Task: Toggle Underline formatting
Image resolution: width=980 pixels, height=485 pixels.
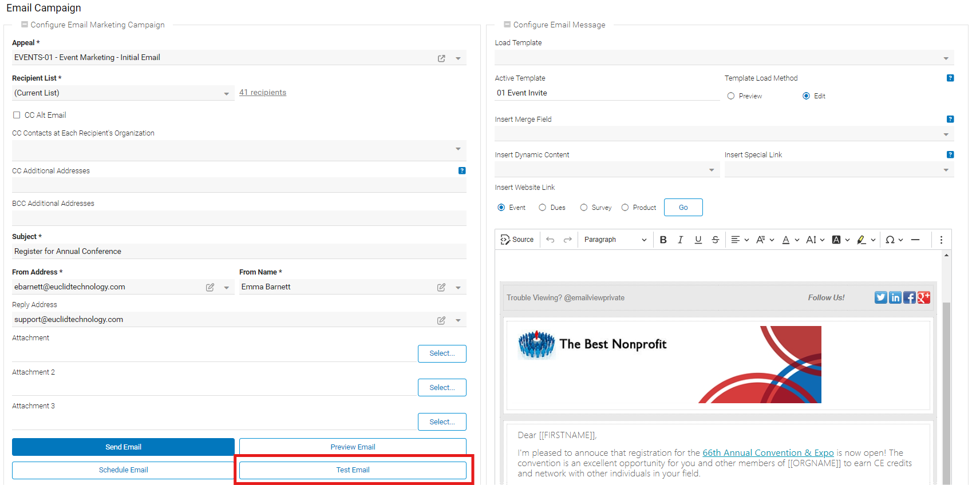Action: pos(698,240)
